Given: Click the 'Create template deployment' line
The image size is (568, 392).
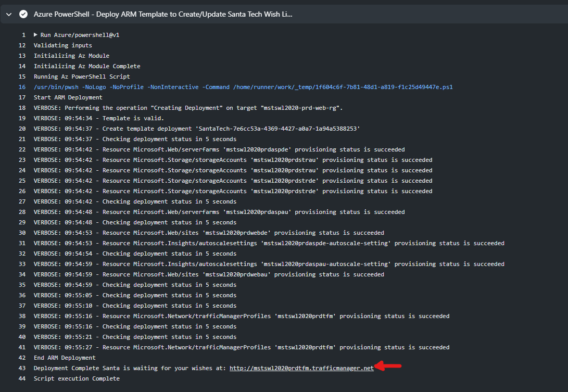Looking at the screenshot, I should [x=197, y=129].
